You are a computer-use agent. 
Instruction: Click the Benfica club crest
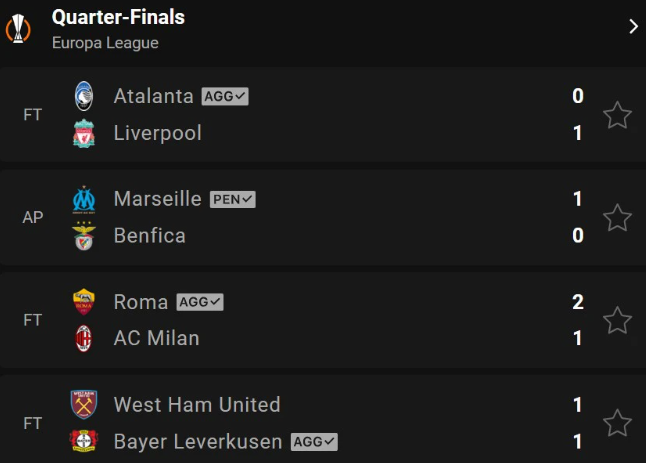[84, 236]
